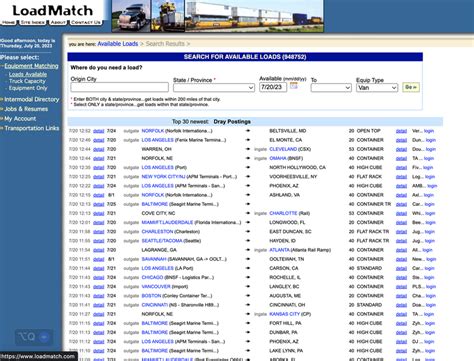This screenshot has width=474, height=361.
Task: Open the CLEVELAND (CSX) ingate link
Action: tap(283, 149)
